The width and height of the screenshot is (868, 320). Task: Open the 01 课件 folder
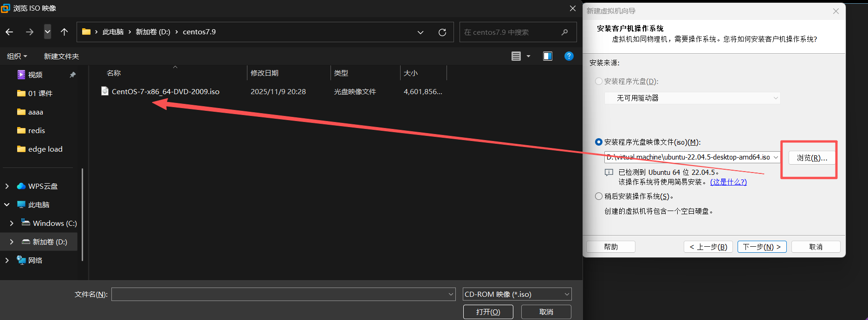point(40,93)
